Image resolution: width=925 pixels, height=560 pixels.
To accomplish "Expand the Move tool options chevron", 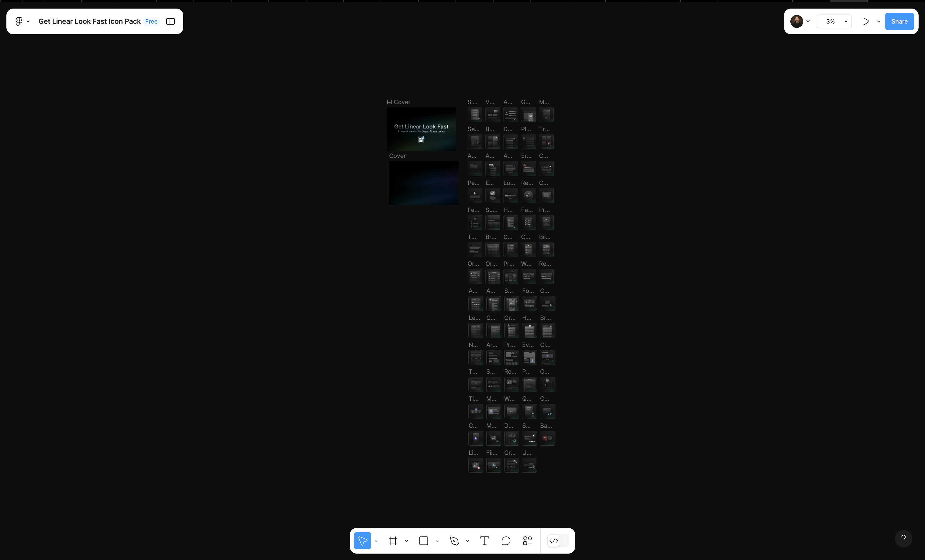I will point(376,541).
